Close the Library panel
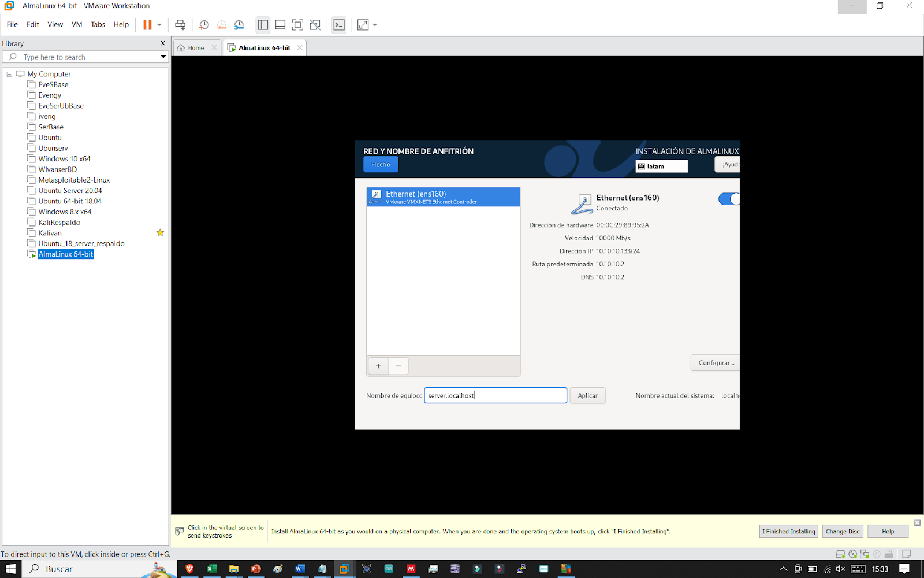924x578 pixels. [163, 43]
